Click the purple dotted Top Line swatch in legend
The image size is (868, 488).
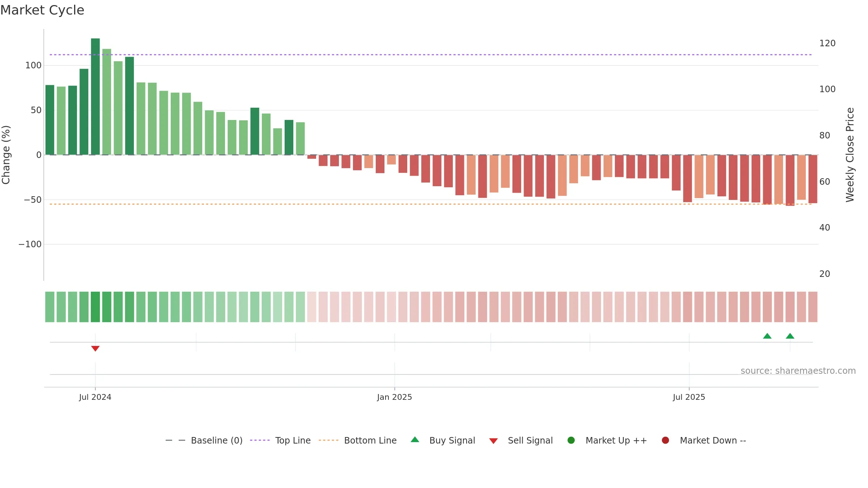(260, 440)
